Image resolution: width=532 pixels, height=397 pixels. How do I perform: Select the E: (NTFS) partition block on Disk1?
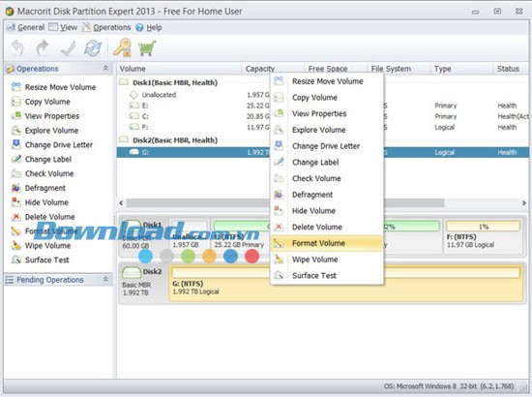240,235
